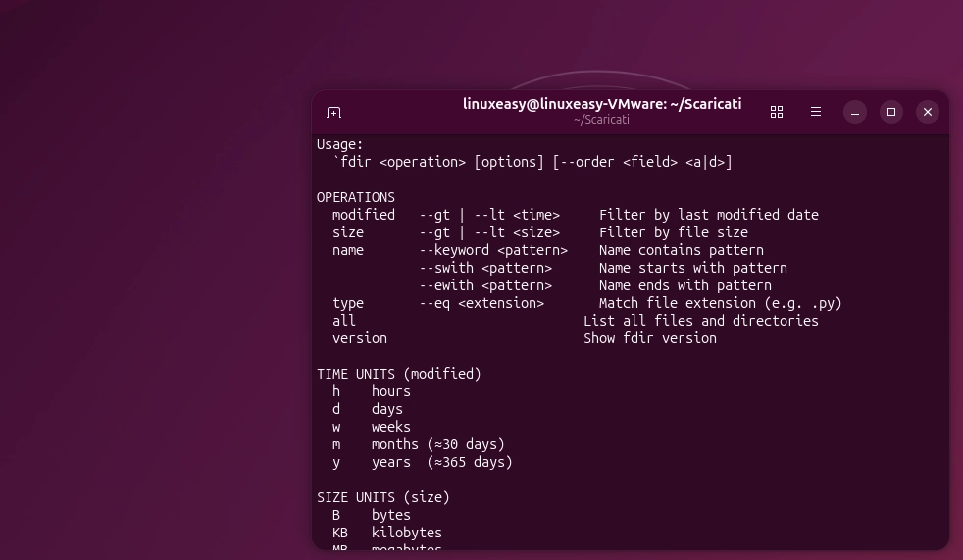This screenshot has height=560, width=963.
Task: Click the OPERATIONS heading
Action: (356, 198)
